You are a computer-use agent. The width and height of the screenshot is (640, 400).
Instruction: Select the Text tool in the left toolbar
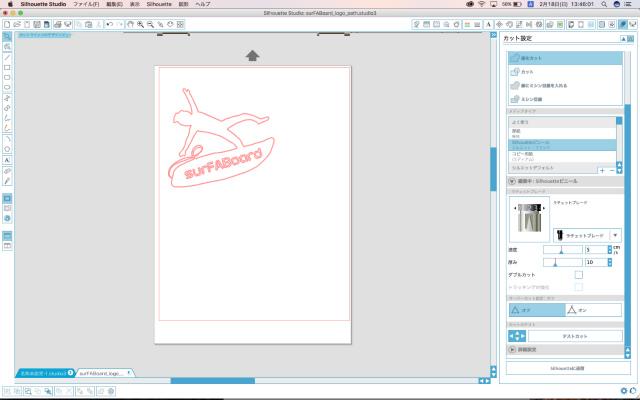7,160
